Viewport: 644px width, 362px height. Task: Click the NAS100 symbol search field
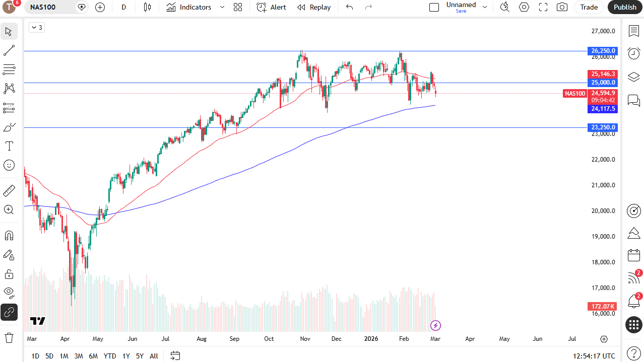coord(49,7)
